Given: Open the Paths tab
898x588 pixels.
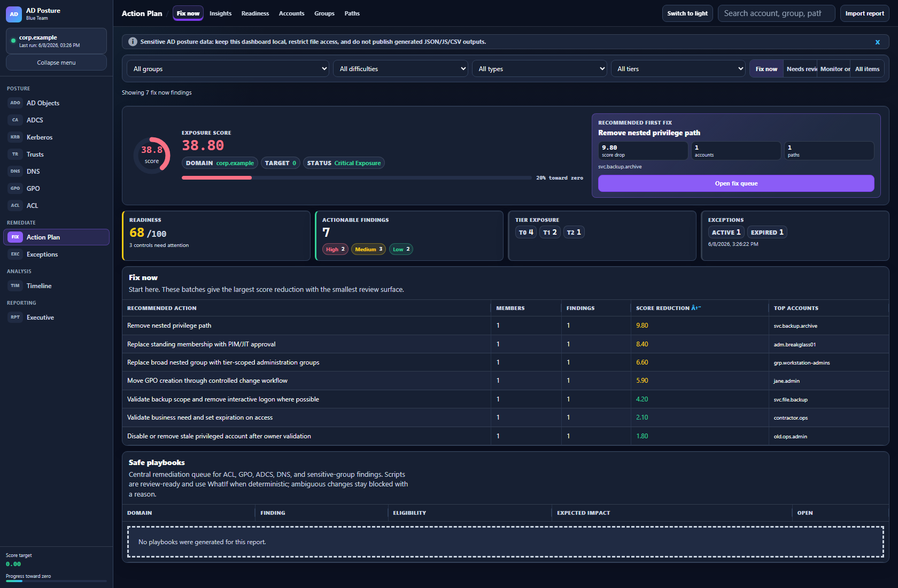Looking at the screenshot, I should coord(352,13).
